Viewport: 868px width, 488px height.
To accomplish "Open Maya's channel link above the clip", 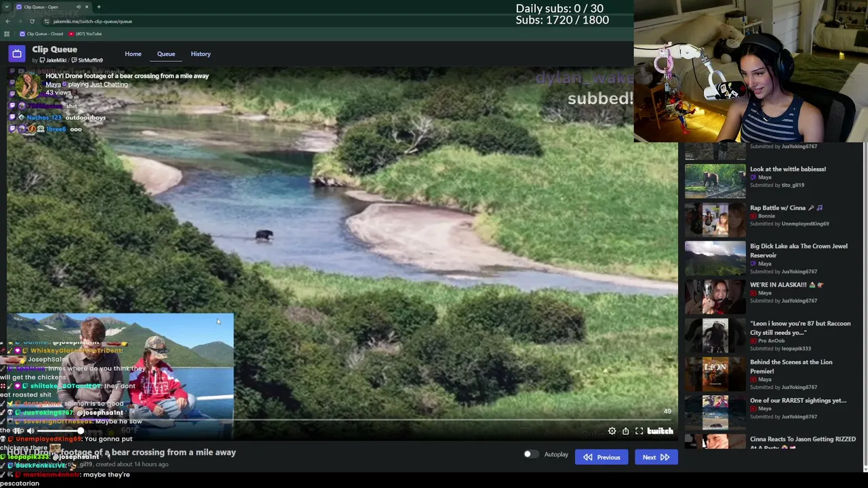I will click(x=53, y=84).
